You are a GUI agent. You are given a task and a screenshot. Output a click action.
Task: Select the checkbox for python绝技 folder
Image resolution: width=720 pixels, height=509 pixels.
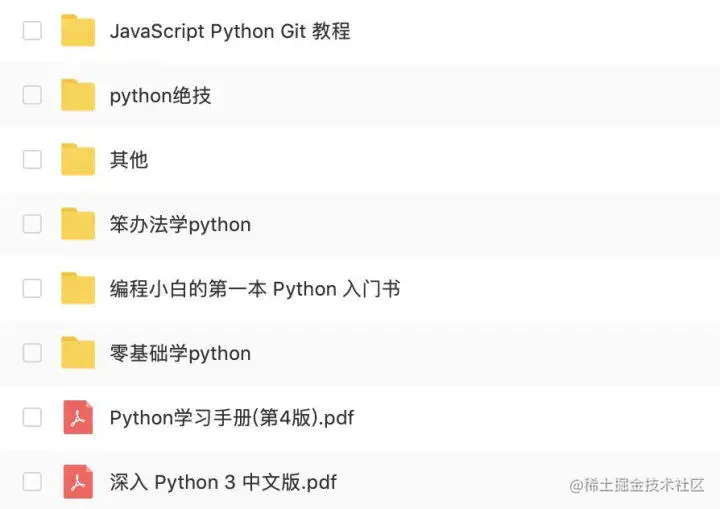[x=32, y=95]
